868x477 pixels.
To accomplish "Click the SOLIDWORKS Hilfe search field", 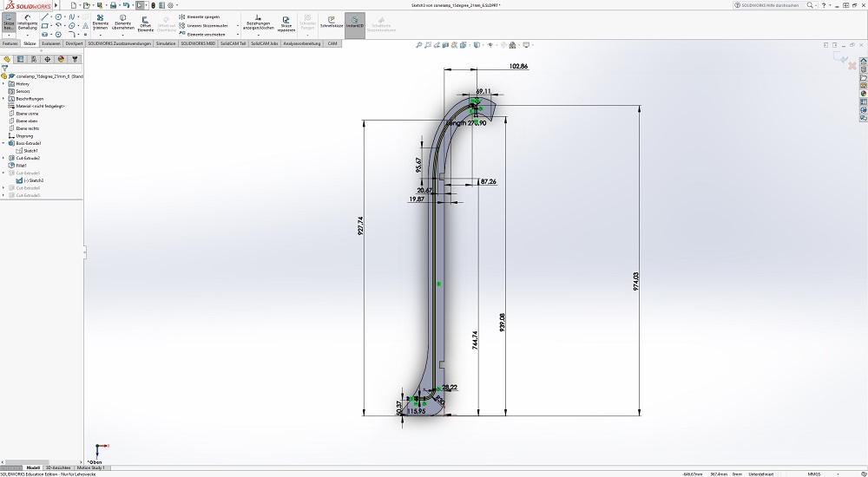I will pyautogui.click(x=769, y=5).
